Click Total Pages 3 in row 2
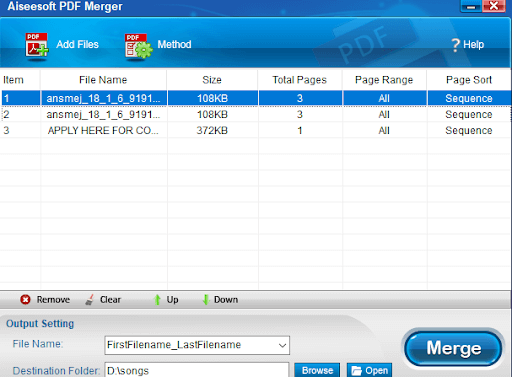 300,114
